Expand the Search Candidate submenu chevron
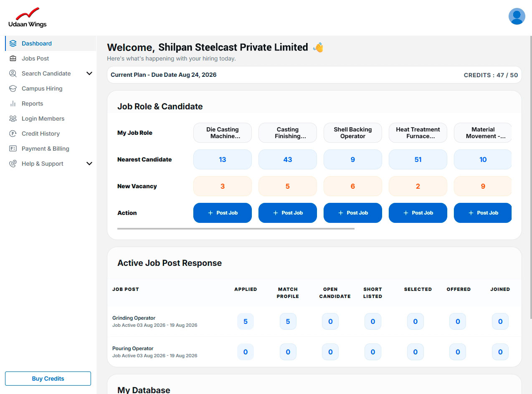This screenshot has height=394, width=532. (89, 73)
